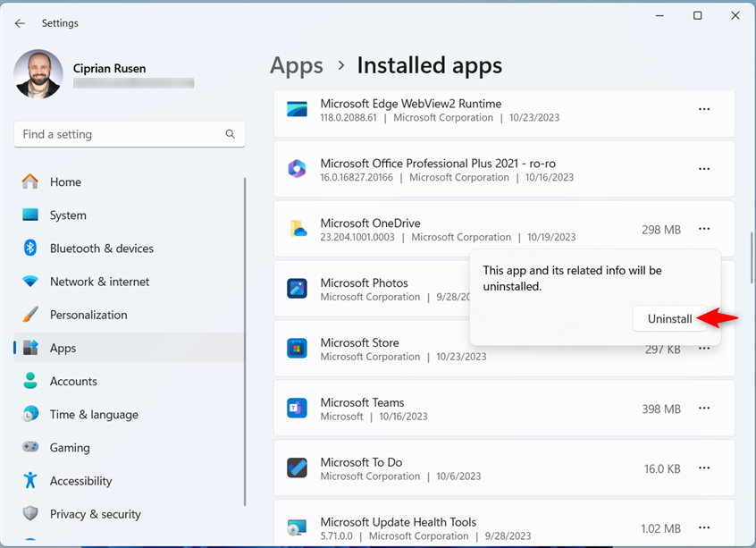This screenshot has width=756, height=548.
Task: Click the Find a setting search field
Action: 130,134
